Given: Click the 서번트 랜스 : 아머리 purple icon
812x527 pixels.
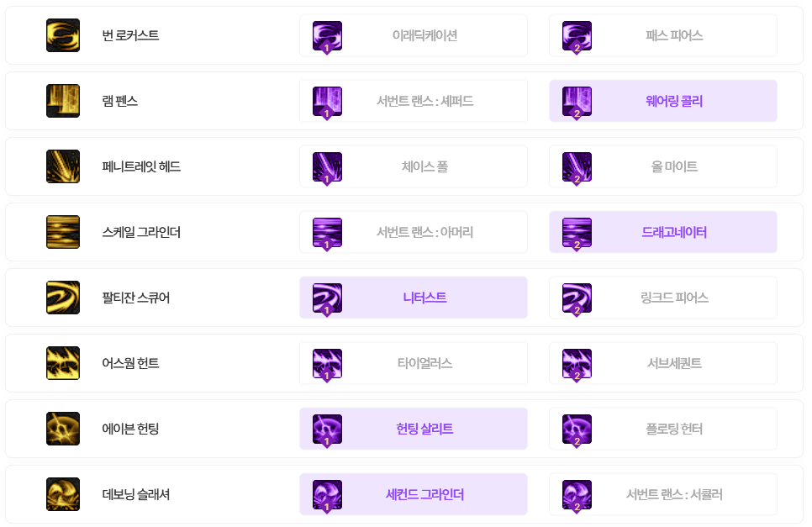Looking at the screenshot, I should 327,232.
